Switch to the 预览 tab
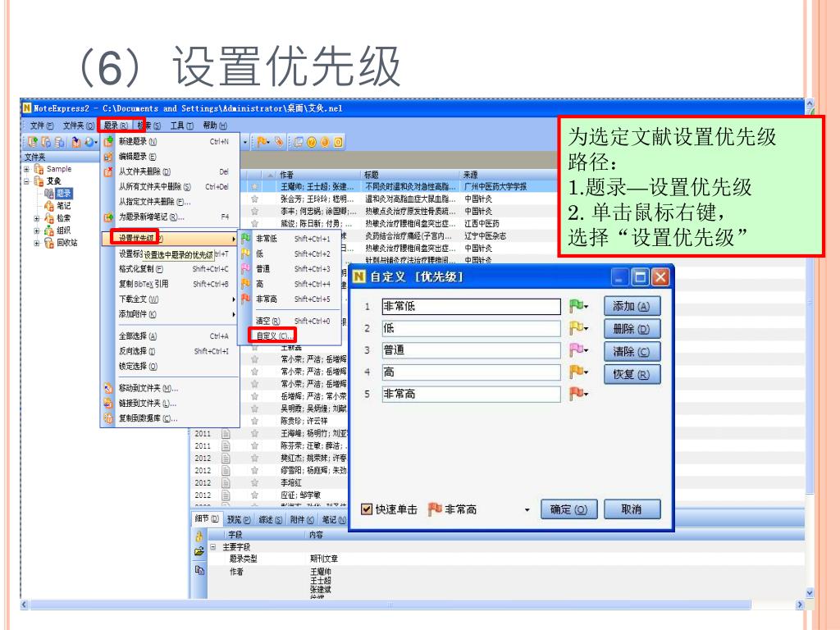 (x=239, y=519)
